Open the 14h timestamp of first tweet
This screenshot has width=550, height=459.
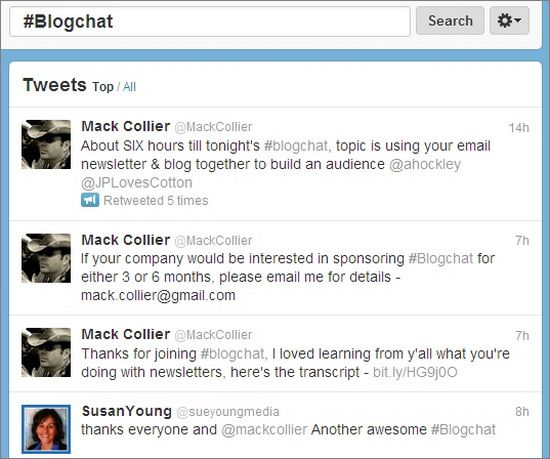(519, 128)
